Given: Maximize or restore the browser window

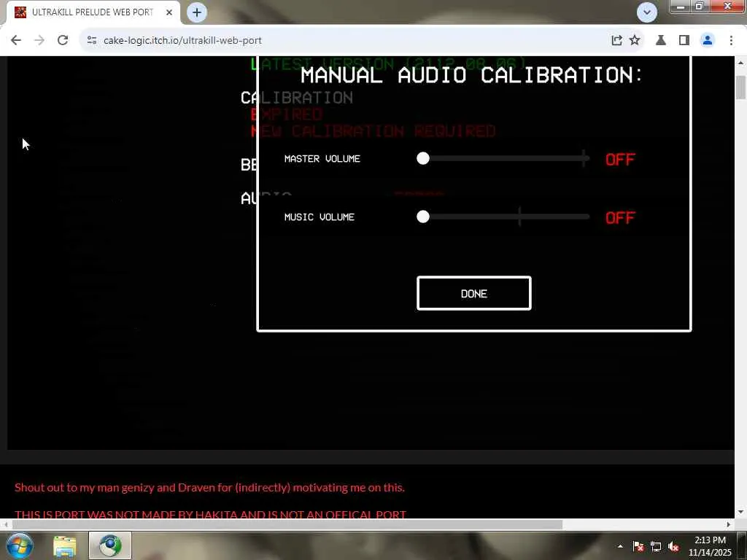Looking at the screenshot, I should [700, 6].
